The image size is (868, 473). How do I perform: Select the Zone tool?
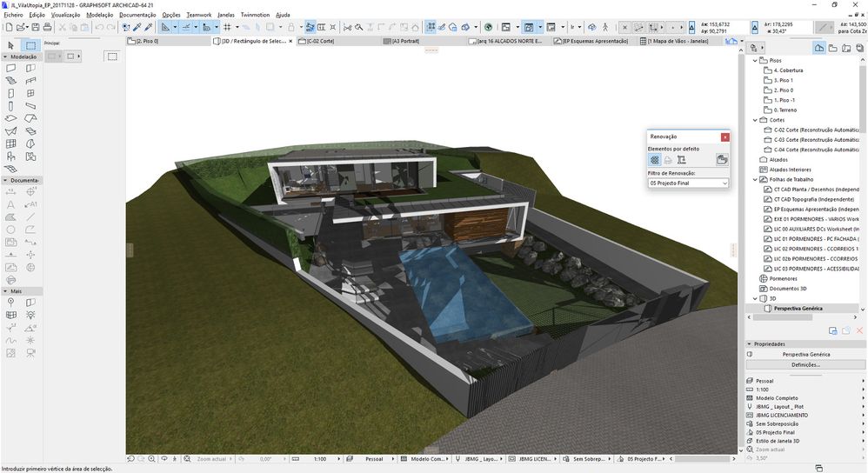[x=30, y=157]
